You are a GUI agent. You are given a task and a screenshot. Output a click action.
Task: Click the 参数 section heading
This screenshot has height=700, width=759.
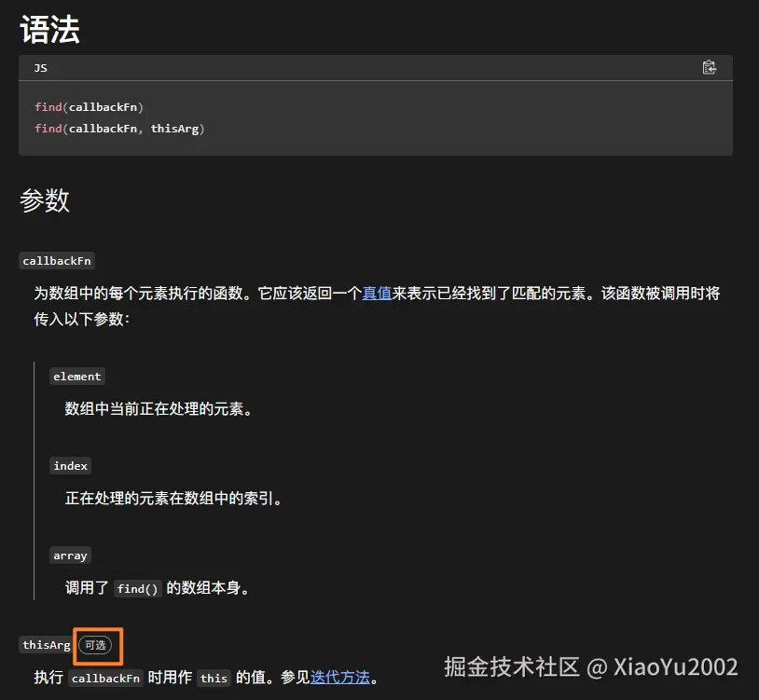point(45,201)
